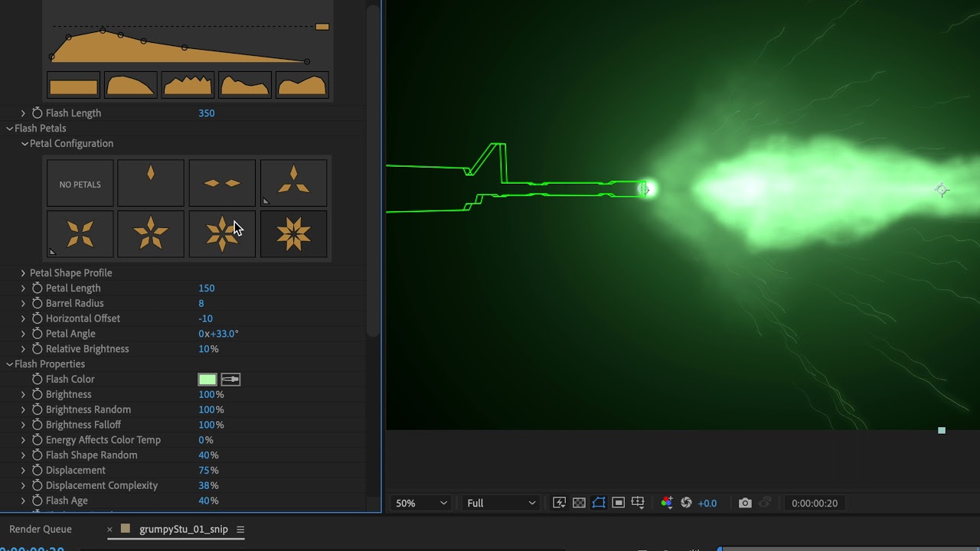Screen dimensions: 980x551
Task: Close the grumpyStu_01_snip tab
Action: [109, 529]
